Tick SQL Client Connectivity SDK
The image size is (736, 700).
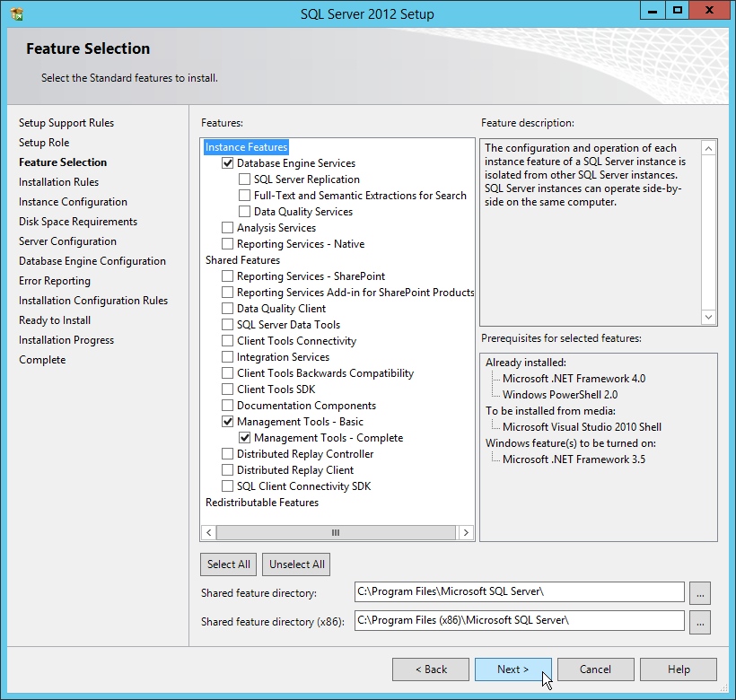[227, 486]
